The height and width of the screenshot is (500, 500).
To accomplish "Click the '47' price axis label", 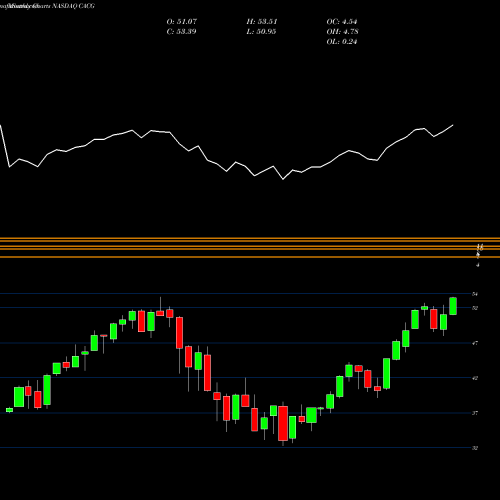I will [x=475, y=343].
